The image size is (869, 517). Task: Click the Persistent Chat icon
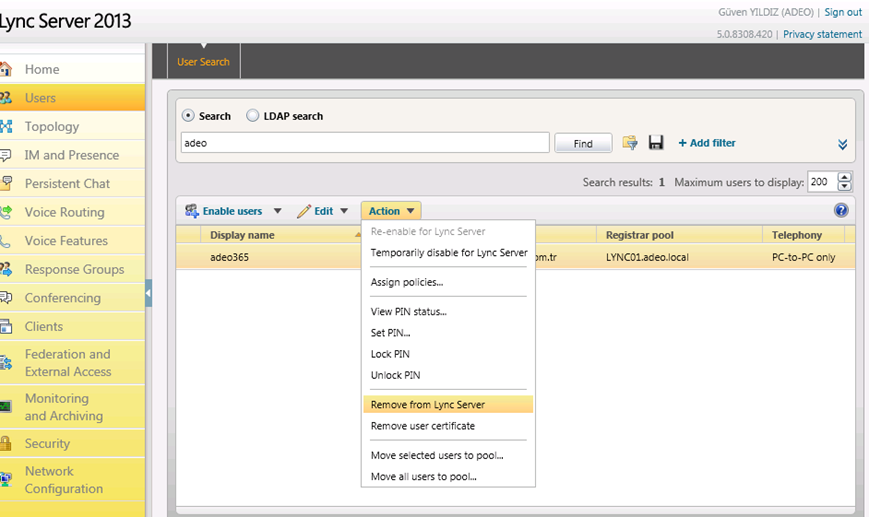pos(6,183)
